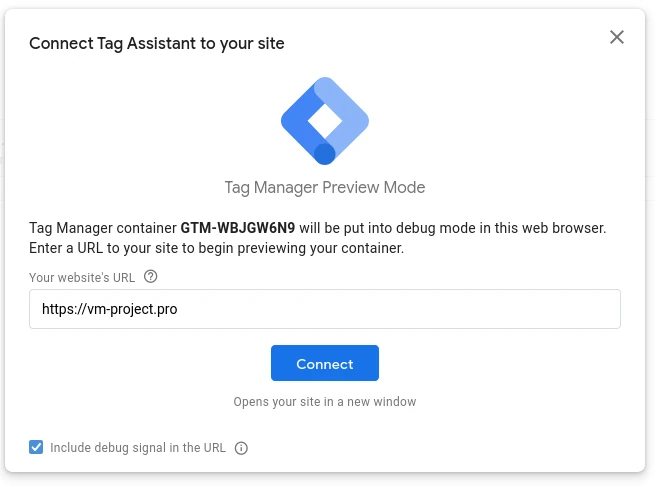The height and width of the screenshot is (487, 655).
Task: Click the empty right end of the URL field
Action: pyautogui.click(x=560, y=309)
